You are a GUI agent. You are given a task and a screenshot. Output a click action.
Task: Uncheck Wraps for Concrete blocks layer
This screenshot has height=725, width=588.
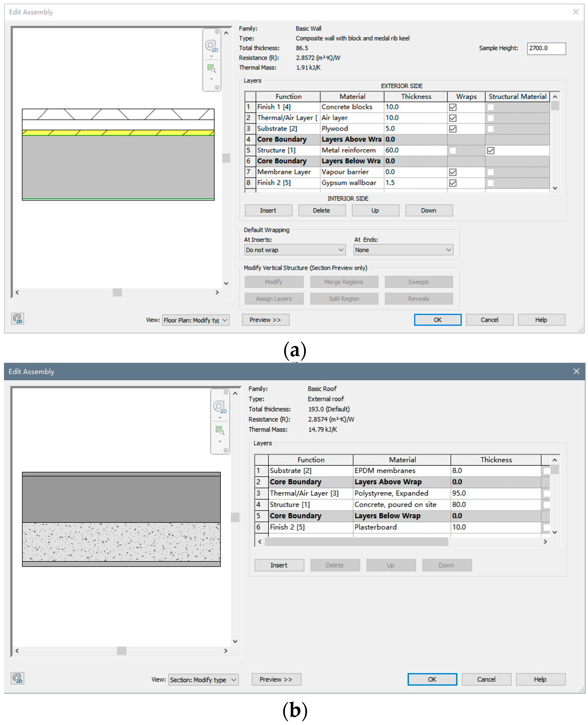[x=452, y=107]
